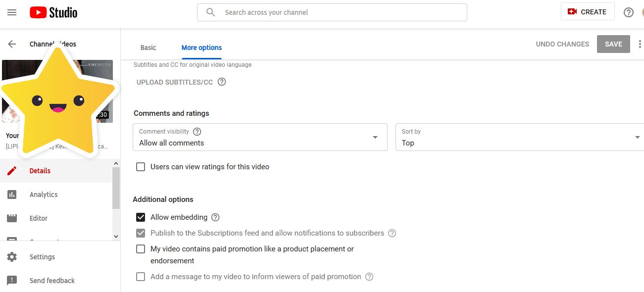Open Settings in the sidebar

(60, 257)
